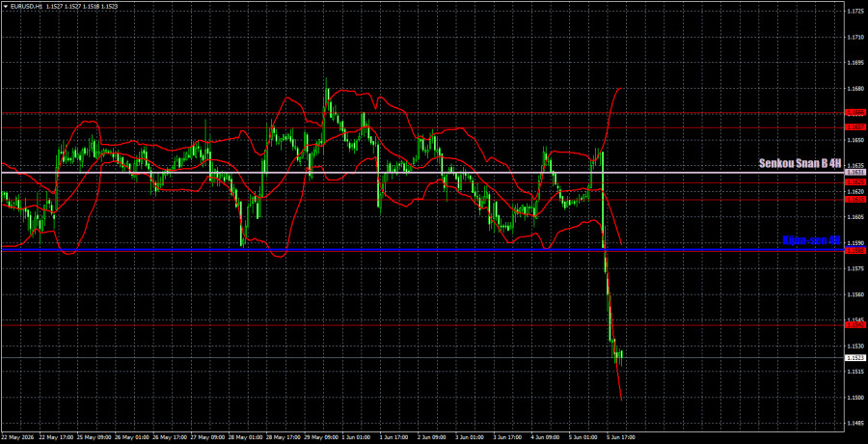Click the 25 May 09:00 time label

(x=94, y=437)
